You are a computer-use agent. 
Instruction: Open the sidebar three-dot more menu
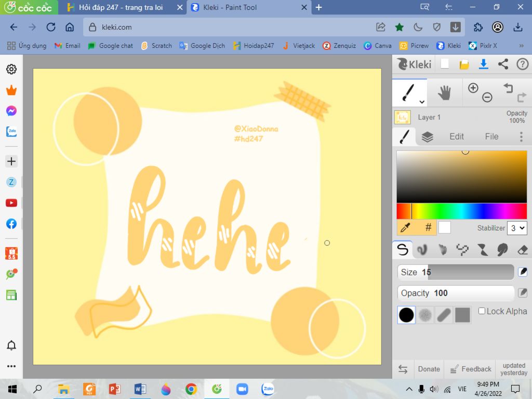tap(11, 366)
